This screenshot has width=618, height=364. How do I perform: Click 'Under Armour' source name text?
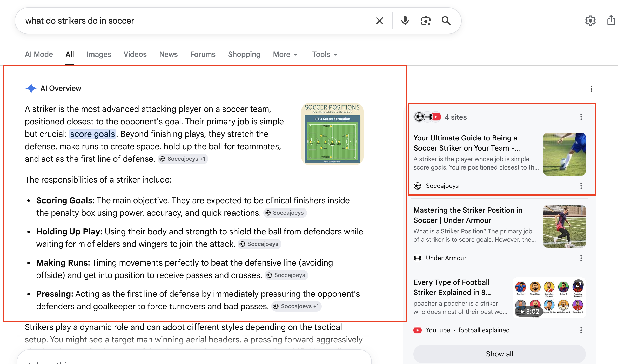click(x=446, y=258)
